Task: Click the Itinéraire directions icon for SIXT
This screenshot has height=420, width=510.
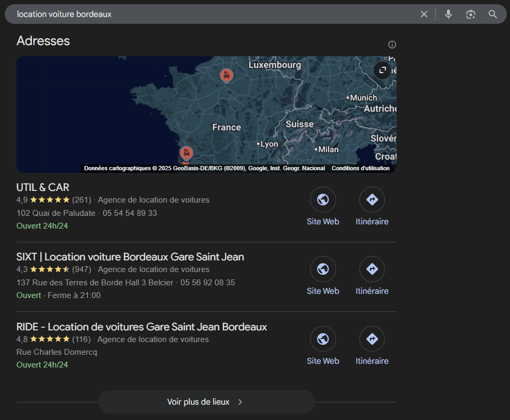Action: pos(372,269)
